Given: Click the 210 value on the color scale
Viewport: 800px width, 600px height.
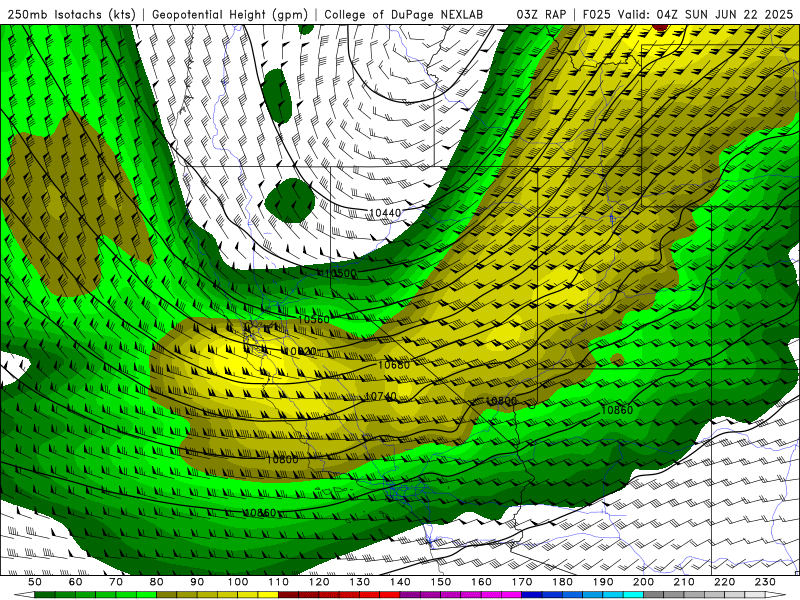Looking at the screenshot, I should coord(684,582).
